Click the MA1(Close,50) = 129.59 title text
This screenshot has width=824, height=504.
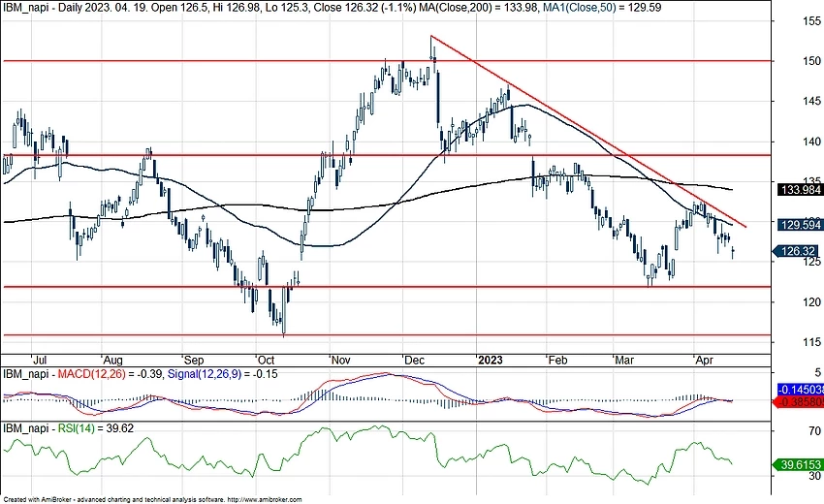tap(600, 8)
